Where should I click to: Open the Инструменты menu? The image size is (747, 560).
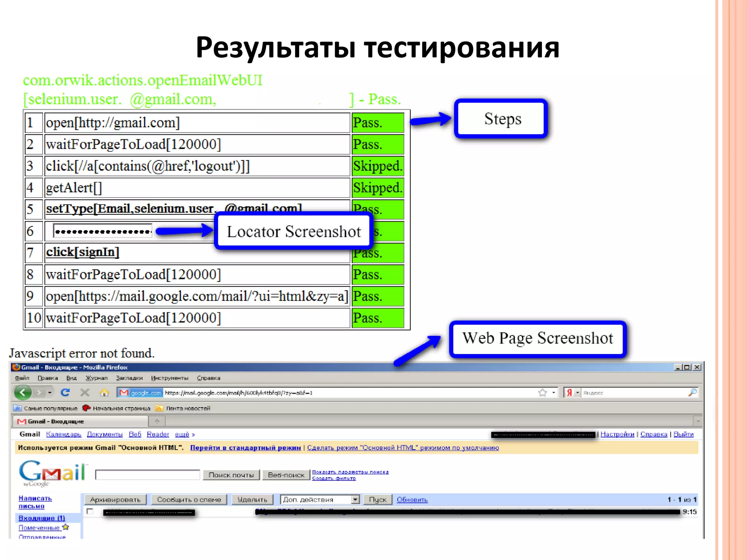click(x=170, y=378)
